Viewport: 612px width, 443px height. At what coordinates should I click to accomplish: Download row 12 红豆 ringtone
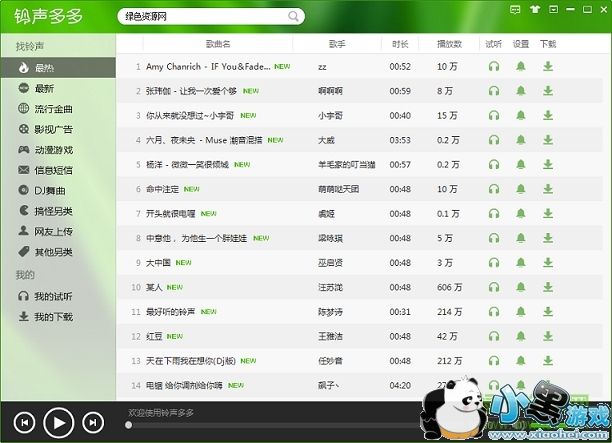548,336
